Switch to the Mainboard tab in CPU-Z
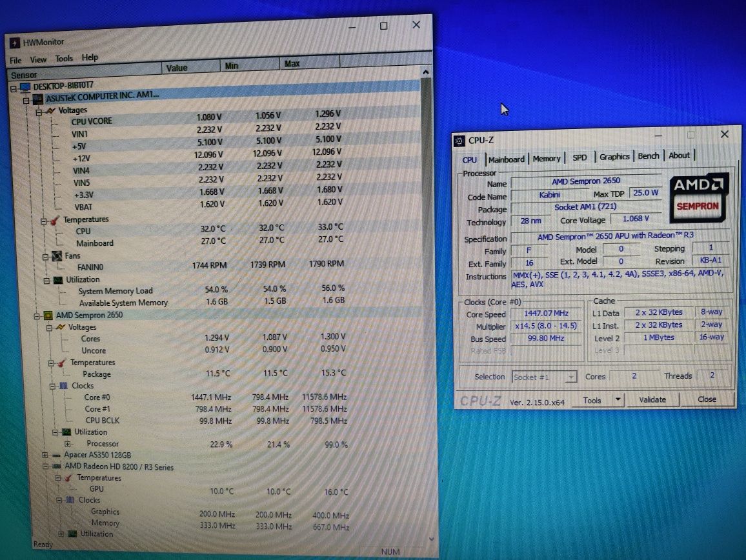746x560 pixels. click(x=506, y=159)
